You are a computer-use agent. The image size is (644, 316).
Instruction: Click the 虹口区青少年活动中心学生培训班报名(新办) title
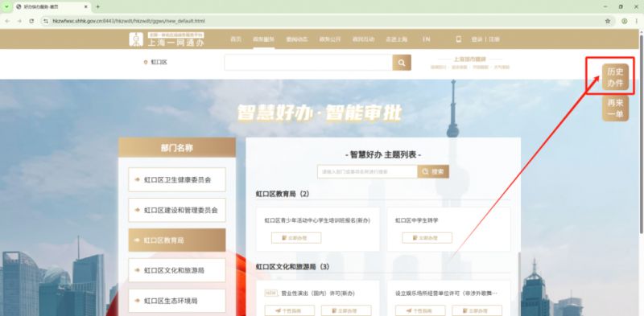pos(317,220)
